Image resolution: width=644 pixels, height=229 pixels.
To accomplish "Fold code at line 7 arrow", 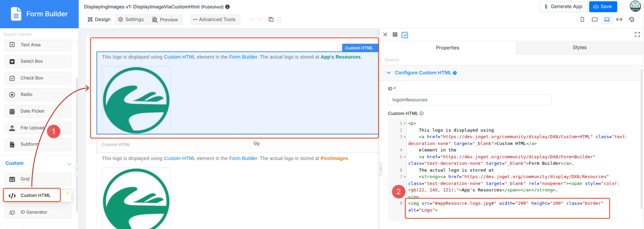I will point(405,177).
